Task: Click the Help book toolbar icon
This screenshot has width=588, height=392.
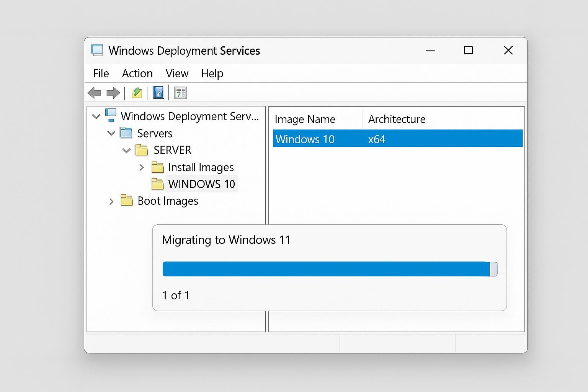Action: point(158,93)
